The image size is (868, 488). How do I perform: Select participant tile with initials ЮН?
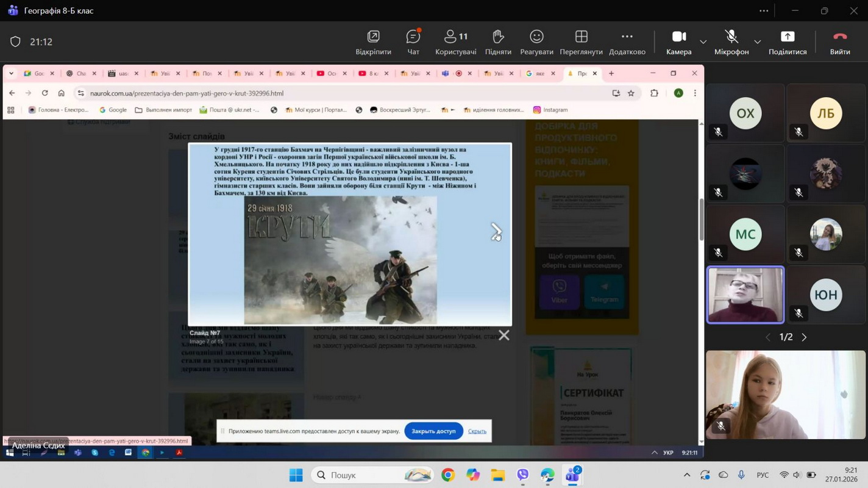click(826, 295)
